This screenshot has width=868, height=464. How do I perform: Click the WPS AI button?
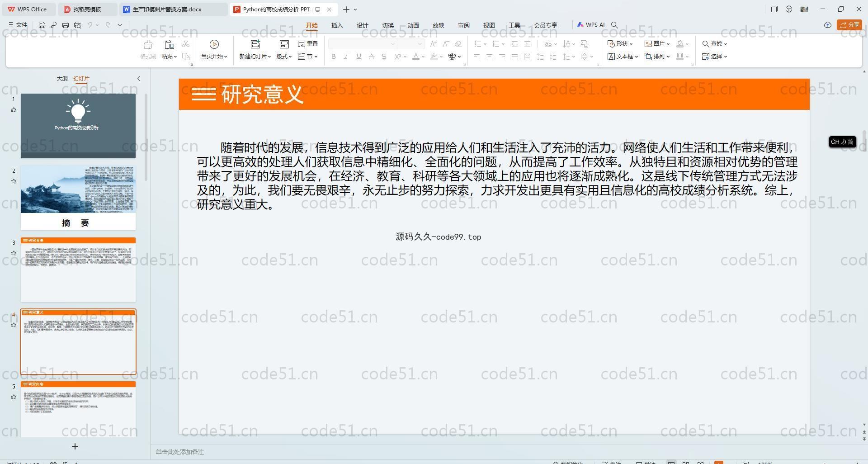coord(591,25)
